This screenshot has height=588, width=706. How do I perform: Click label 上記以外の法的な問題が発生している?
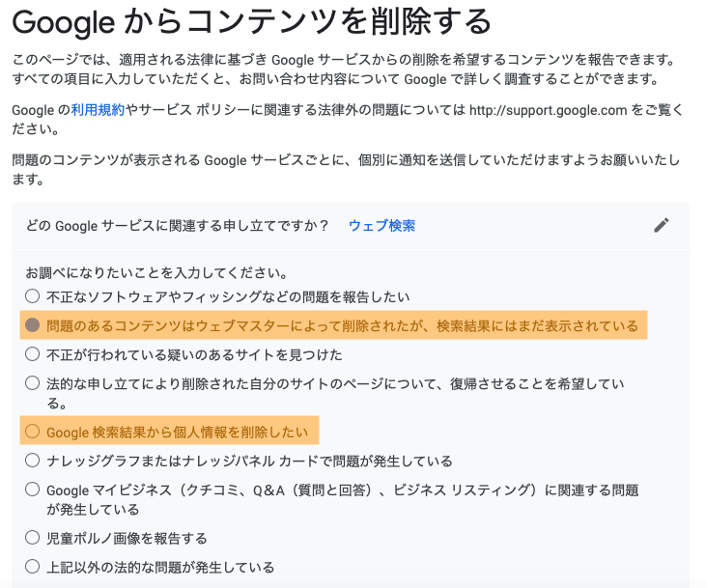[x=160, y=568]
